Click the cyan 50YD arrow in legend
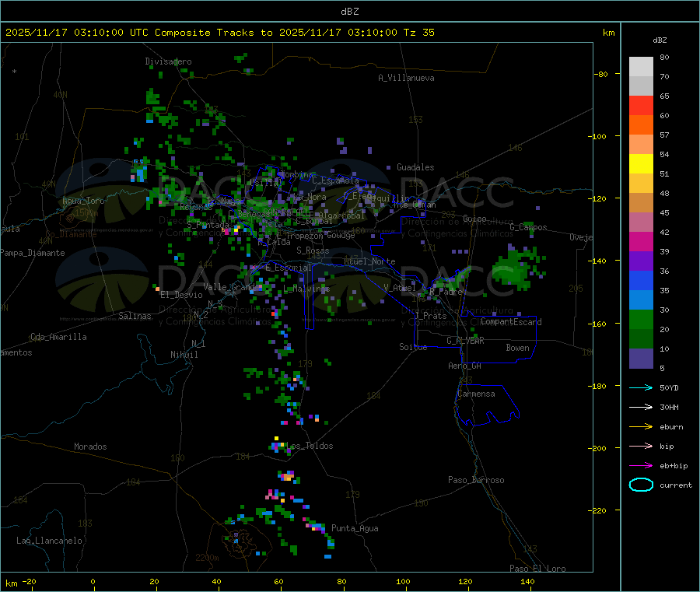 pyautogui.click(x=641, y=387)
